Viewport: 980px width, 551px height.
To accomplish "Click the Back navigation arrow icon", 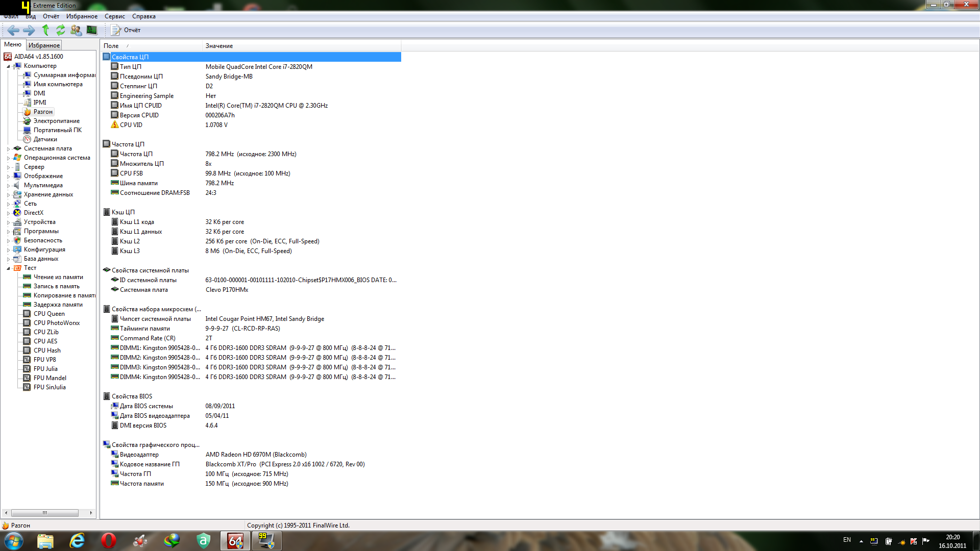I will 14,30.
